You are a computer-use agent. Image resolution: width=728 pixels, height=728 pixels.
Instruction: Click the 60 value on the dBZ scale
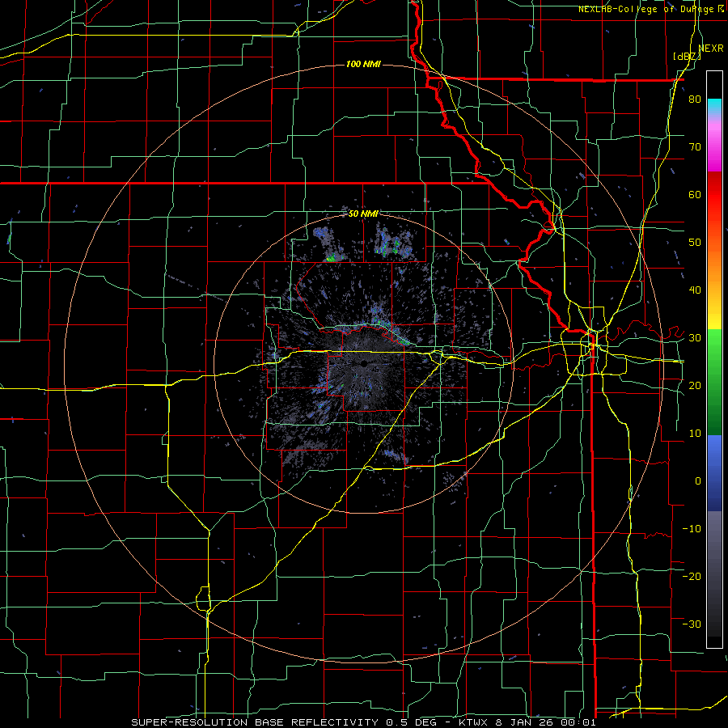pyautogui.click(x=695, y=194)
